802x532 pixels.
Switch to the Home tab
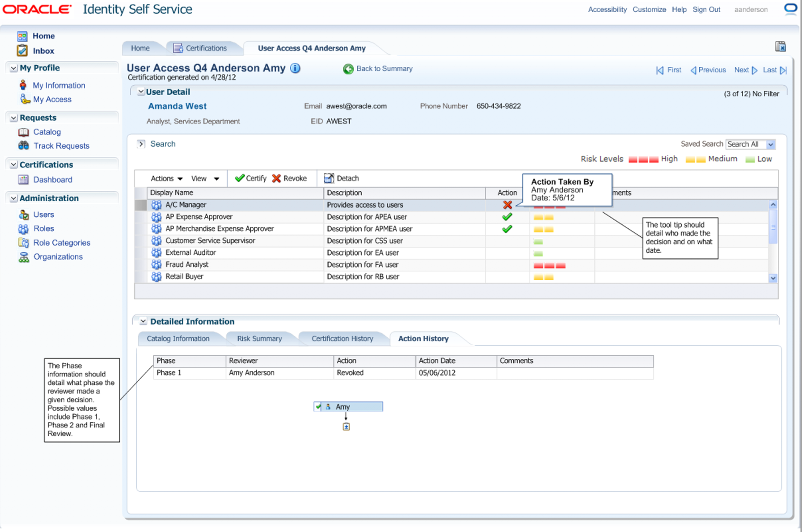[x=140, y=48]
